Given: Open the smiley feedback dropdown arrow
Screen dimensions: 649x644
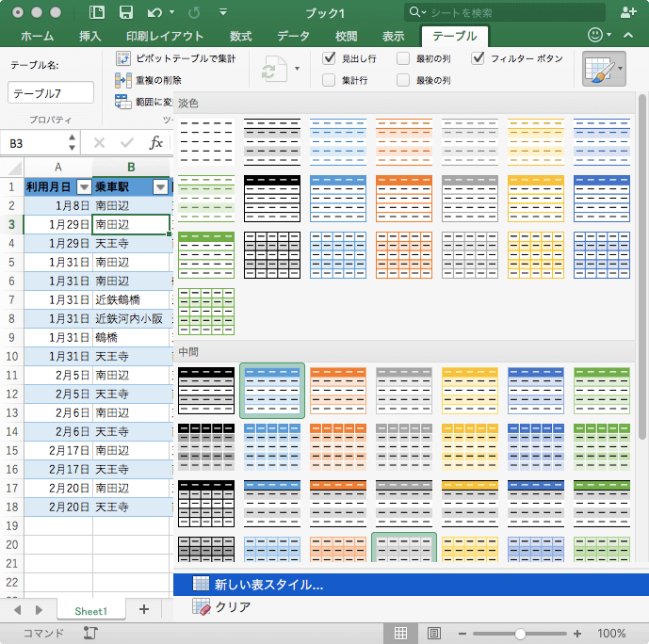Looking at the screenshot, I should [608, 35].
